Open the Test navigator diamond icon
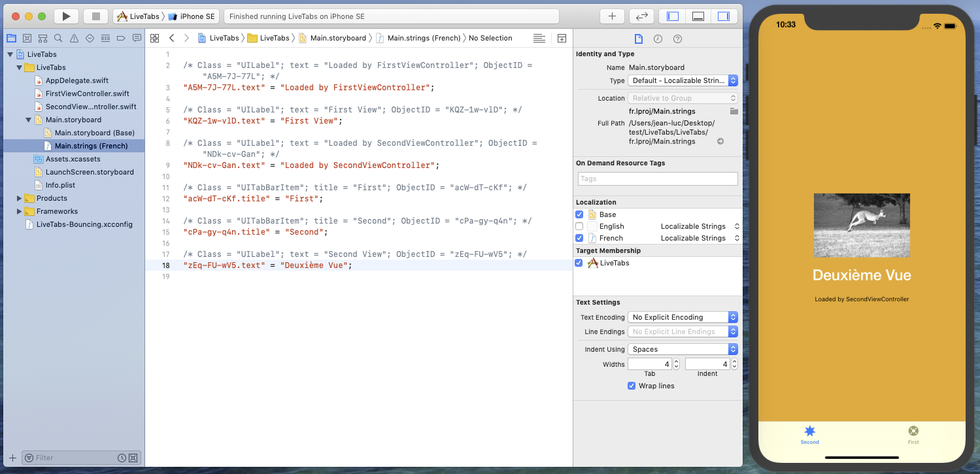The width and height of the screenshot is (980, 474). [x=90, y=39]
